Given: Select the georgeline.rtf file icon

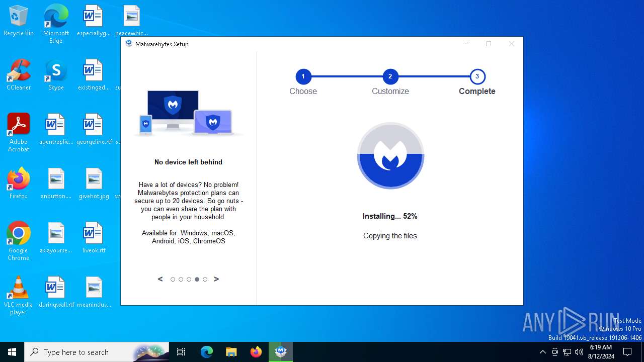Looking at the screenshot, I should pos(94,129).
